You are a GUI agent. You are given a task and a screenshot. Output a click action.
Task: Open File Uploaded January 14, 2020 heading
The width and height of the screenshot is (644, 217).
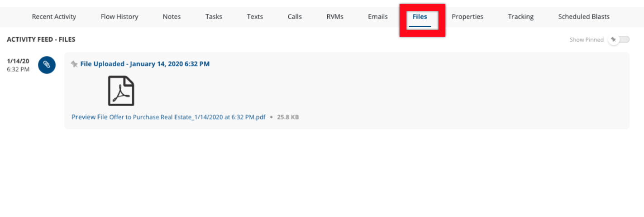145,64
